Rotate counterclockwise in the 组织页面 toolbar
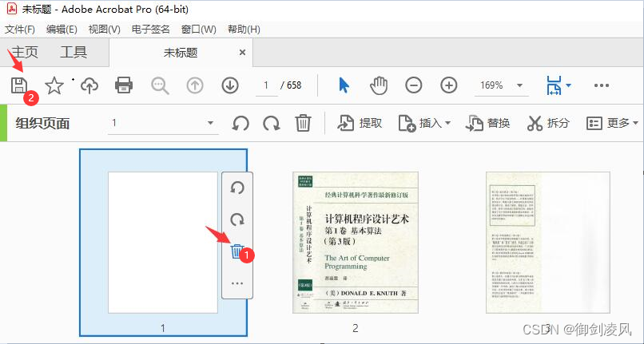The height and width of the screenshot is (344, 644). point(241,123)
